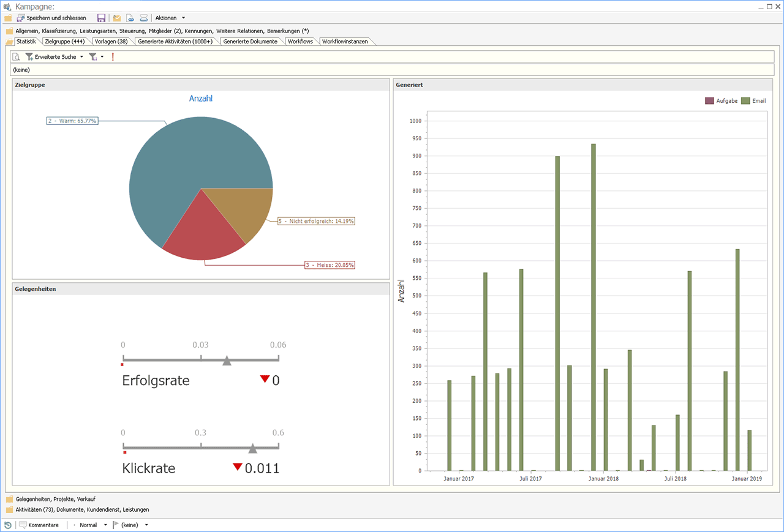Screen dimensions: 784x532
Task: Save using the purple floppy disk icon
Action: coord(102,18)
